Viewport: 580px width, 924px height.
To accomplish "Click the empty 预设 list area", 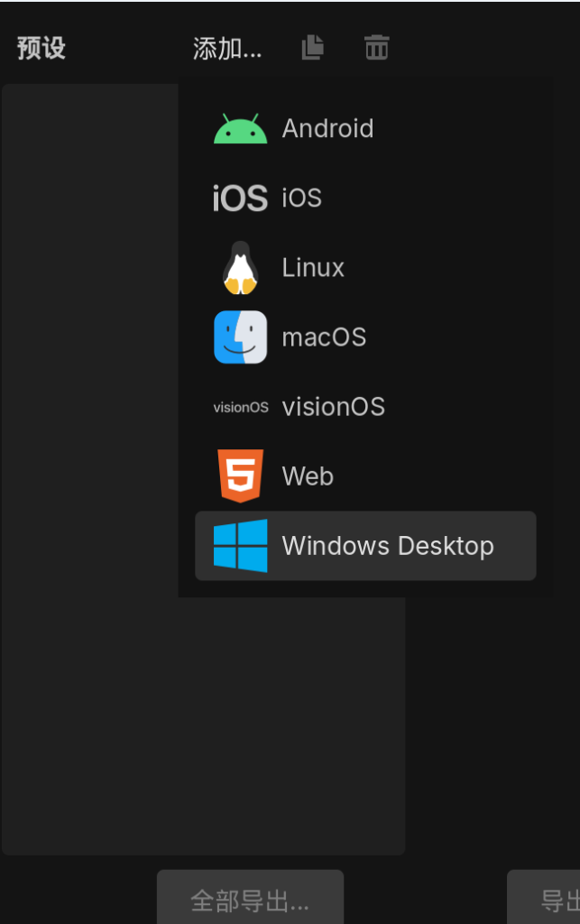I will point(90,451).
